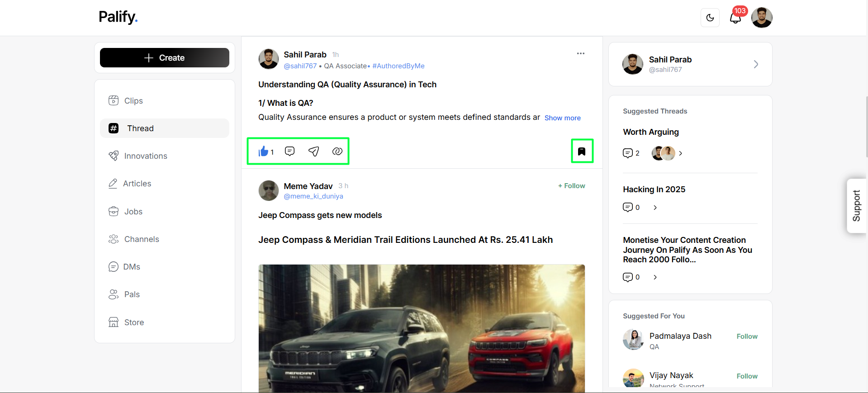Screen dimensions: 868x393
Task: Go to Articles in the sidebar
Action: point(165,184)
